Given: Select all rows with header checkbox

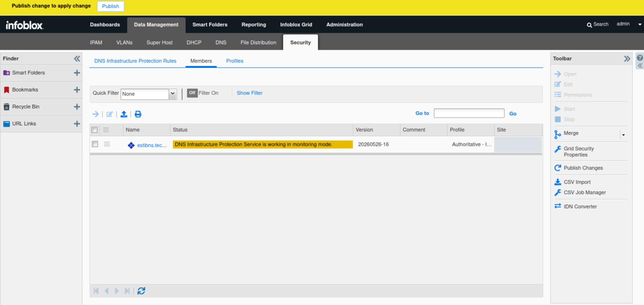Looking at the screenshot, I should tap(94, 130).
